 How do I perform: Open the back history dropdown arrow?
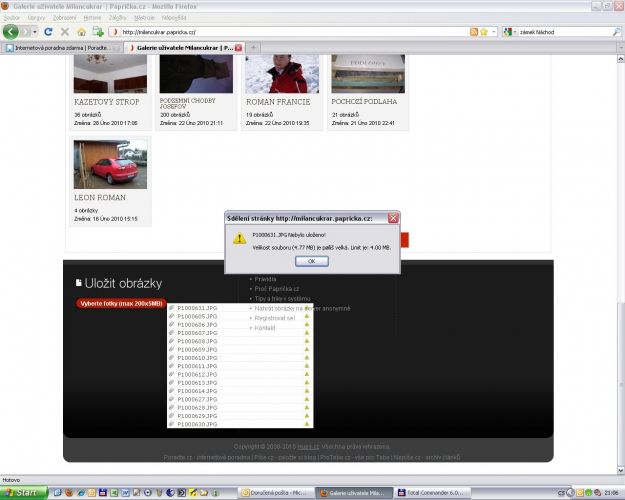[x=35, y=32]
